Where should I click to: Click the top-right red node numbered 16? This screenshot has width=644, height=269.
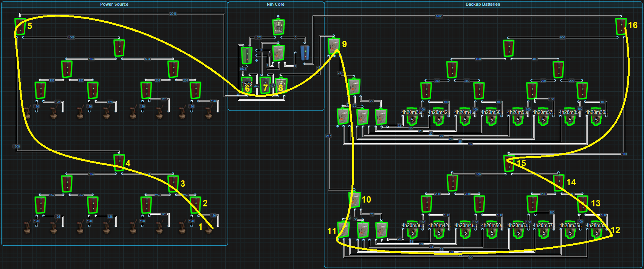[621, 26]
